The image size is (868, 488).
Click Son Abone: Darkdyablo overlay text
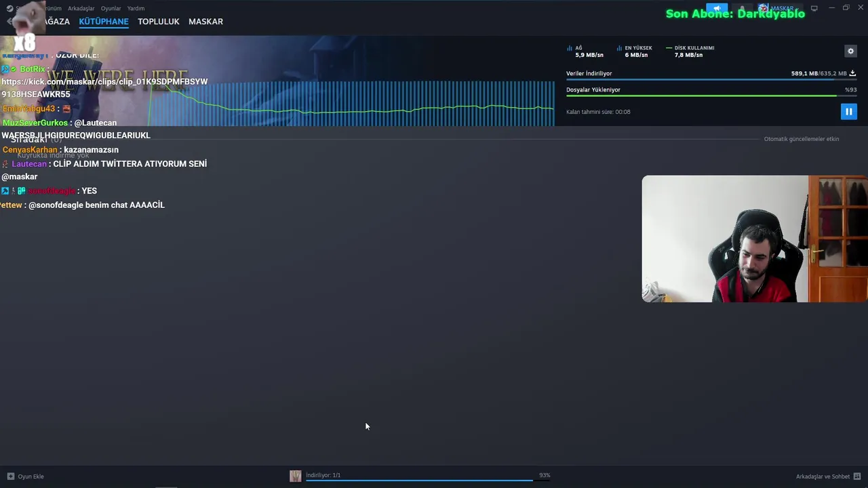click(735, 14)
